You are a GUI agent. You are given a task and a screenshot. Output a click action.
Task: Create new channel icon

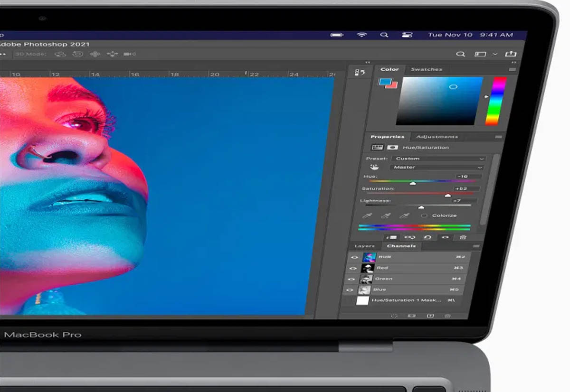point(430,316)
